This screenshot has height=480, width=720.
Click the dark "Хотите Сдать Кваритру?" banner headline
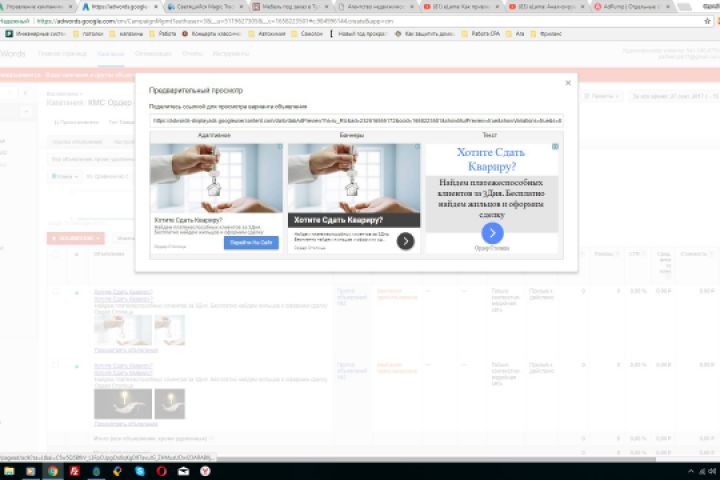354,220
